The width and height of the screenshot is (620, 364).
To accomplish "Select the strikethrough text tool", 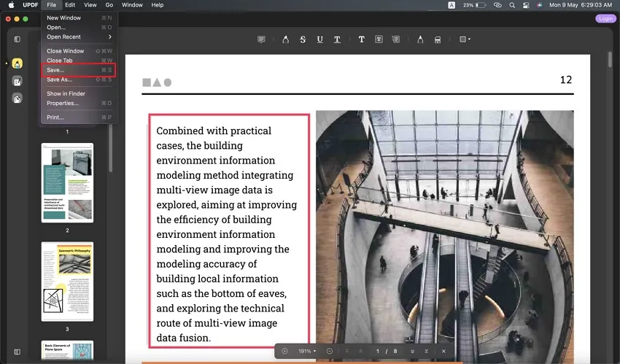I will point(303,39).
